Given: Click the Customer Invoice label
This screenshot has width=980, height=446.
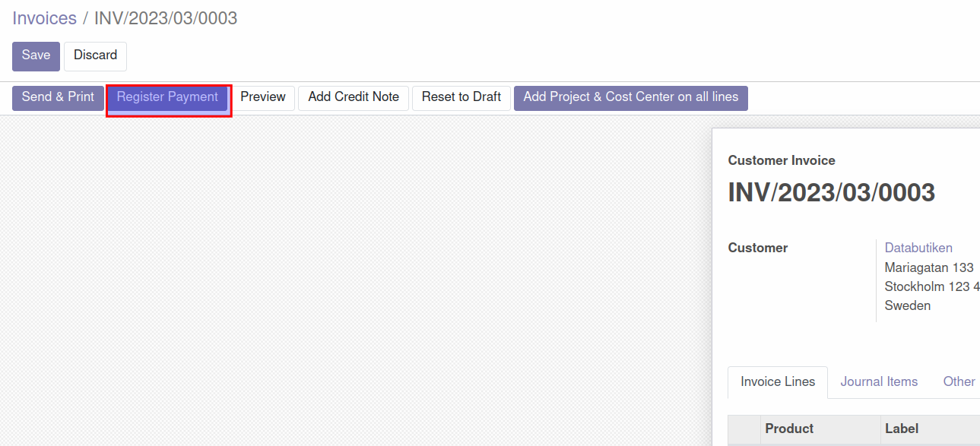Looking at the screenshot, I should [x=782, y=160].
